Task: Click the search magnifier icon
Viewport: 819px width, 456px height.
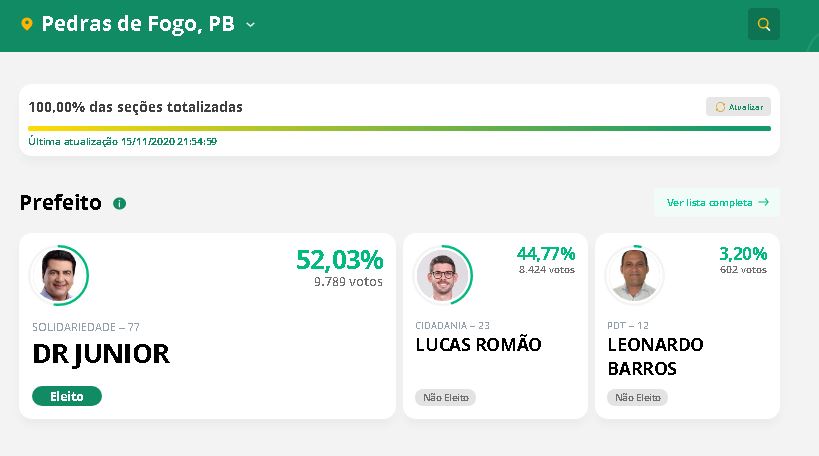Action: point(764,24)
